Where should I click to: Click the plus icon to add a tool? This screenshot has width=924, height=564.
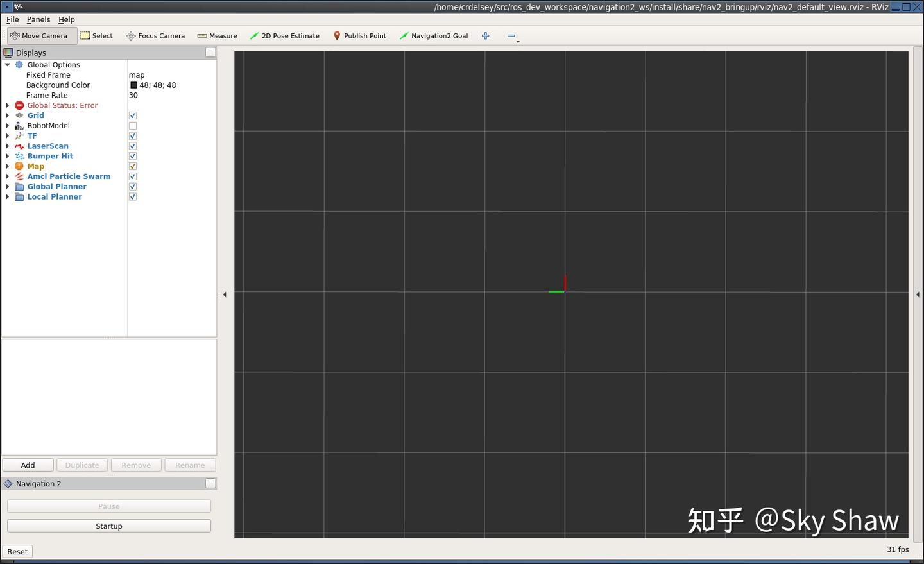tap(486, 35)
